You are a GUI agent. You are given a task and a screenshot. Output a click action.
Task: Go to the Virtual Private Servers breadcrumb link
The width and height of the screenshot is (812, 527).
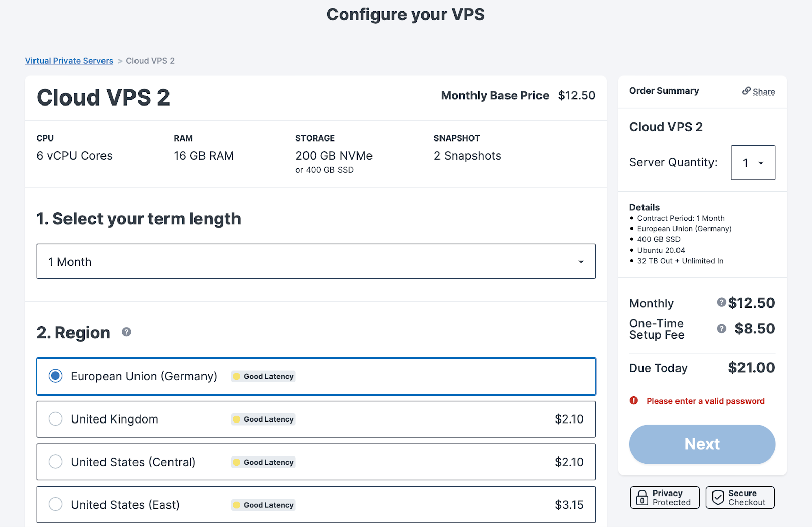(69, 61)
